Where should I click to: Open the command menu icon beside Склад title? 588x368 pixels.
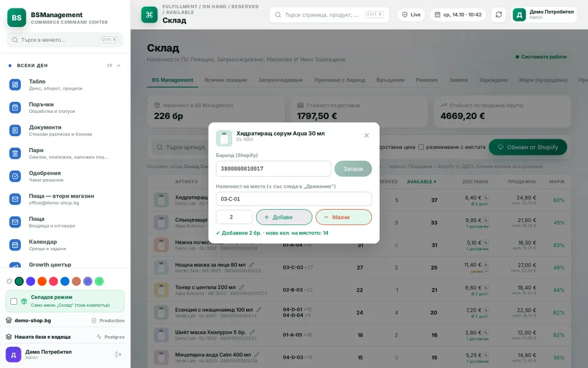point(149,15)
